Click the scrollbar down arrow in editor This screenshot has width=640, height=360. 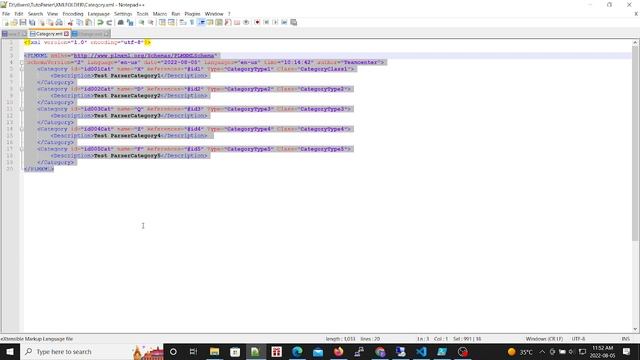636,329
